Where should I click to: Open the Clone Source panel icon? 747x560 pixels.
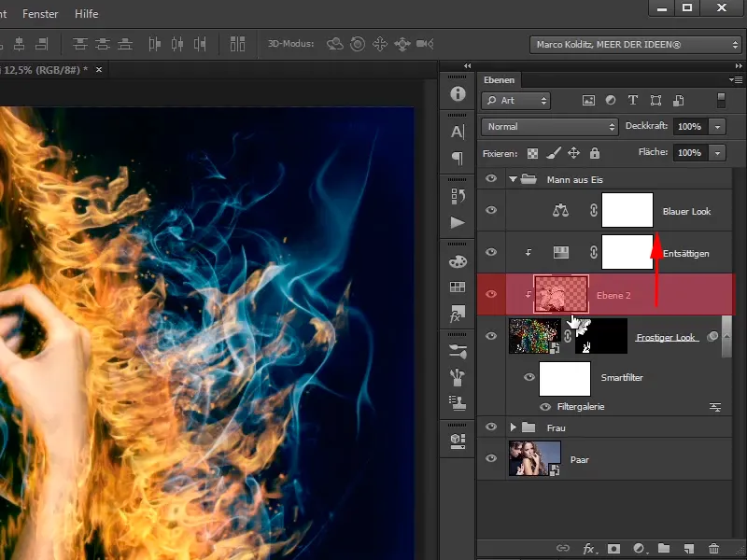coord(458,403)
